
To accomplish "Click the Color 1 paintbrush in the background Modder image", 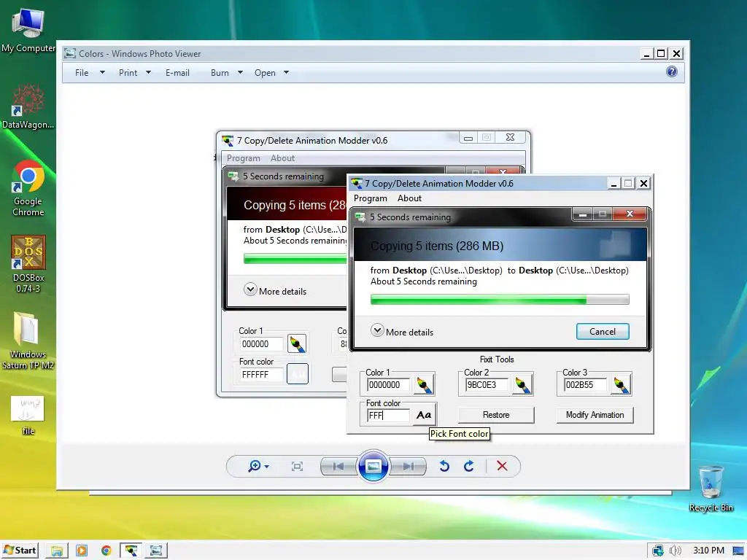I will [298, 344].
